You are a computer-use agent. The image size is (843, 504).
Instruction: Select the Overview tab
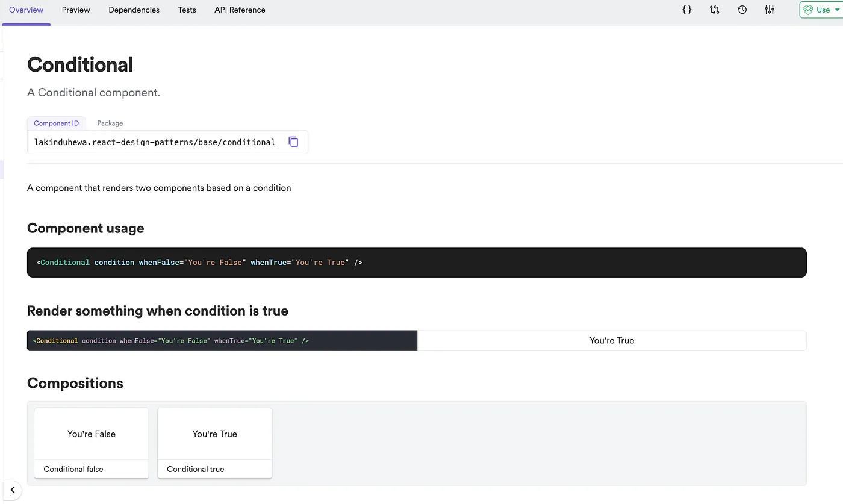click(26, 10)
